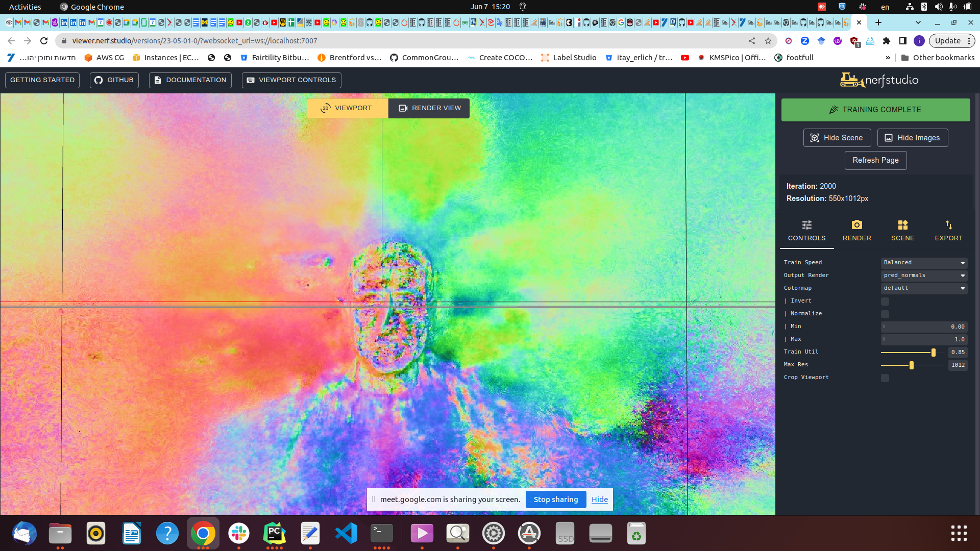
Task: Expand the Output Render pred_normals dropdown
Action: pos(924,275)
